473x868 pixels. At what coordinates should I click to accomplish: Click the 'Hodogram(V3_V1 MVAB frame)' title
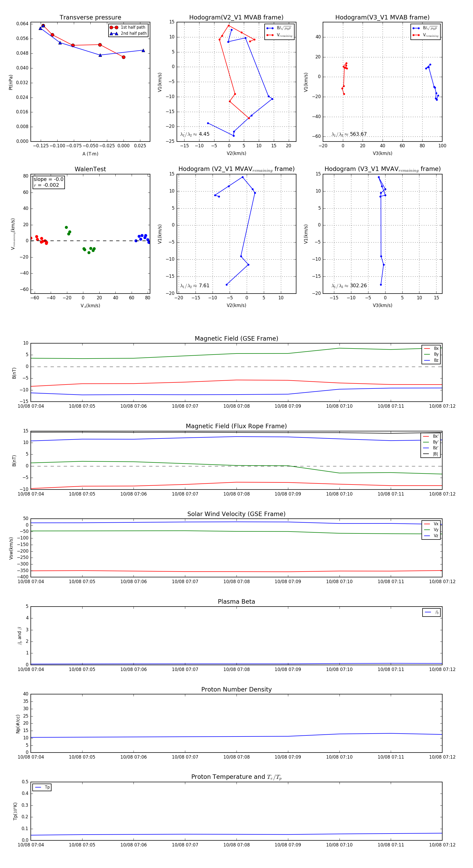(382, 18)
